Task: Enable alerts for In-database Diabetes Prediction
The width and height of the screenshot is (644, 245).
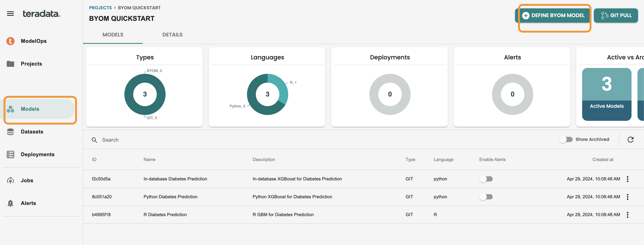Action: point(486,179)
